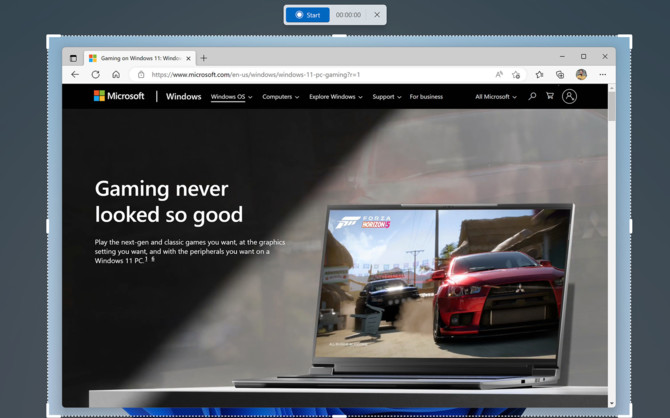View site information lock icon
Screen dimensions: 670x418
tap(141, 75)
